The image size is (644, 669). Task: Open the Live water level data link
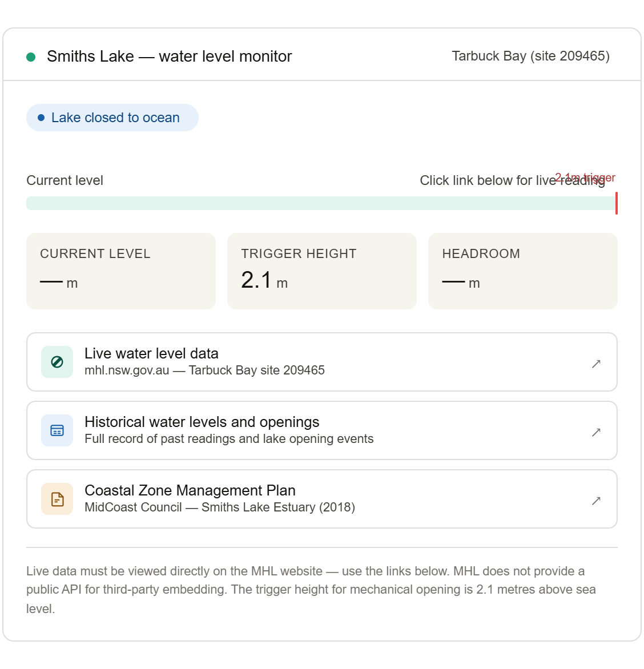tap(322, 362)
